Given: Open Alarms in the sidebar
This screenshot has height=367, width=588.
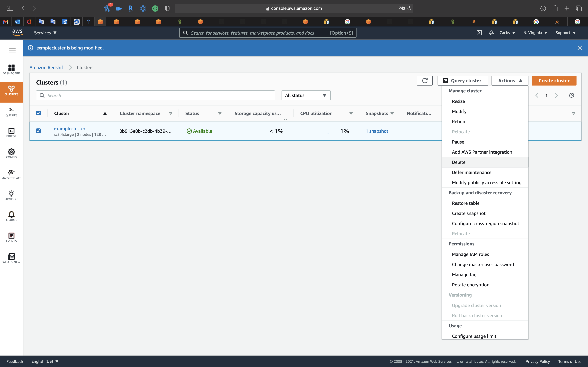Looking at the screenshot, I should point(11,216).
